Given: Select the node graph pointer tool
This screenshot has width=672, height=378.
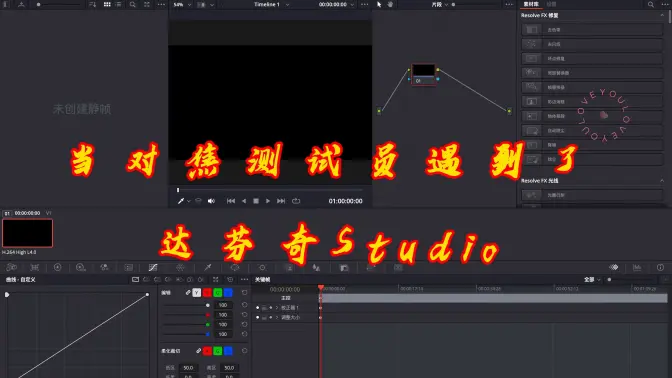Looking at the screenshot, I should (379, 4).
